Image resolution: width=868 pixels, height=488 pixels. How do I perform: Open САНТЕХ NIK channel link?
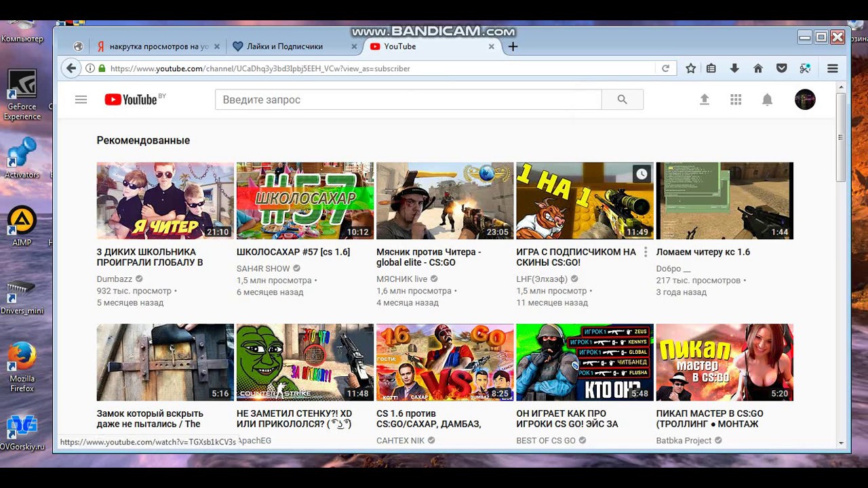pos(400,441)
